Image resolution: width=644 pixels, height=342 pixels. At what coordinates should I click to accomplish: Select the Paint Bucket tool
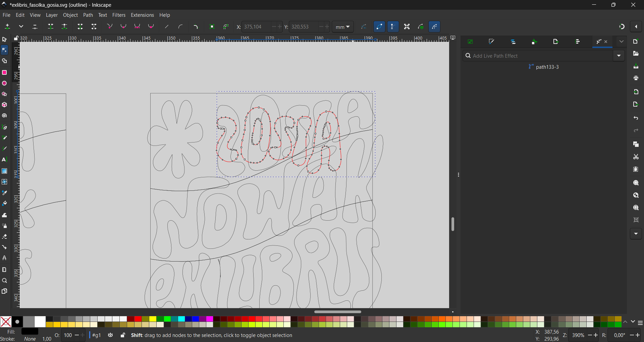coord(4,204)
